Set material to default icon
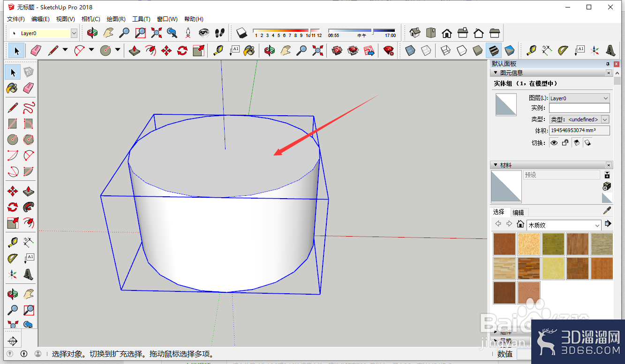 coord(607,198)
